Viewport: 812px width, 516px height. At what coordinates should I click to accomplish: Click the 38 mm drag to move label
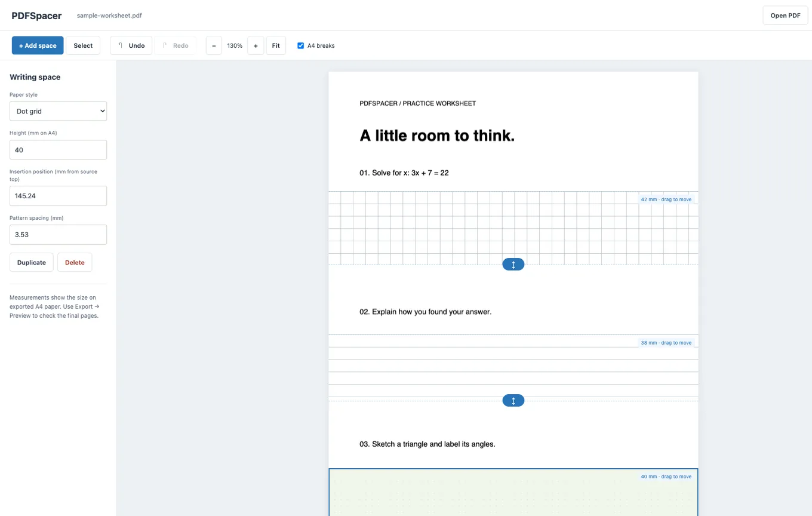click(666, 343)
